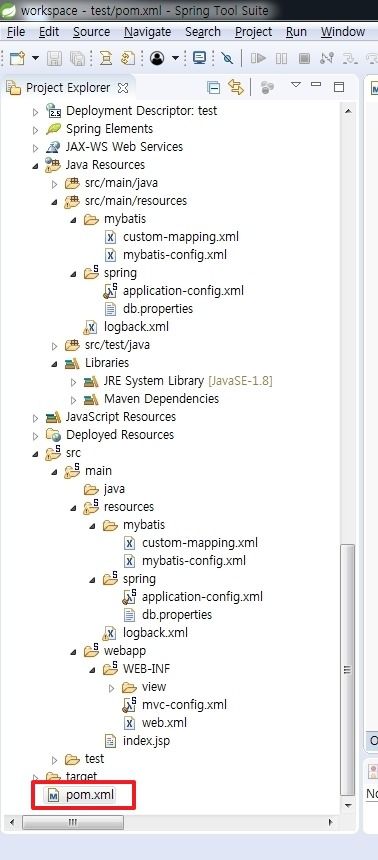Click the index.jsp file icon
The image size is (378, 860).
pyautogui.click(x=110, y=741)
